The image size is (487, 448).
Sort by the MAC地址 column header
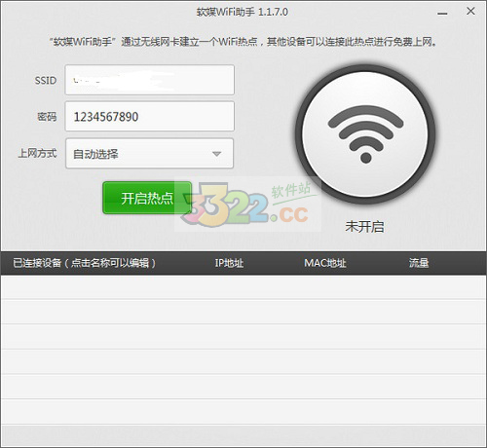325,263
